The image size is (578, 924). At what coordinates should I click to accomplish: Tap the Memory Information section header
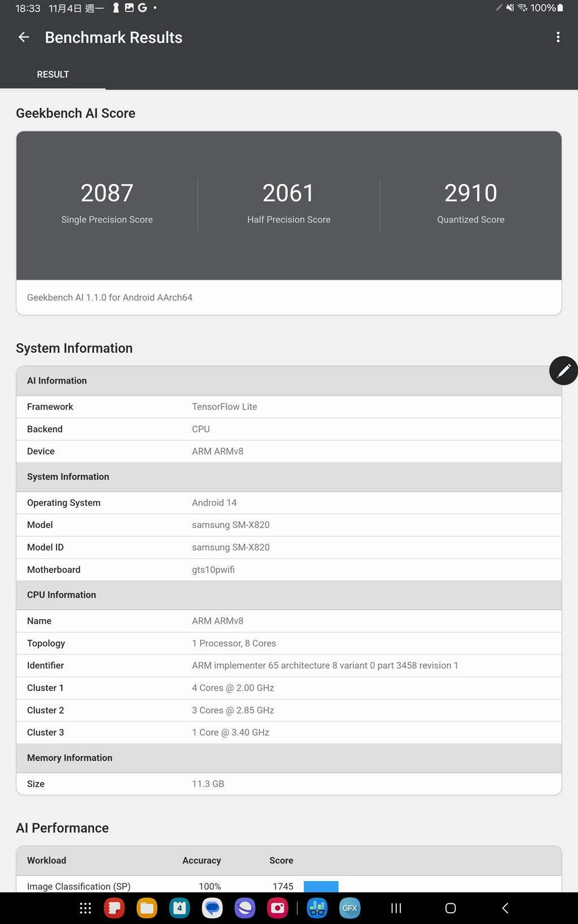point(289,758)
